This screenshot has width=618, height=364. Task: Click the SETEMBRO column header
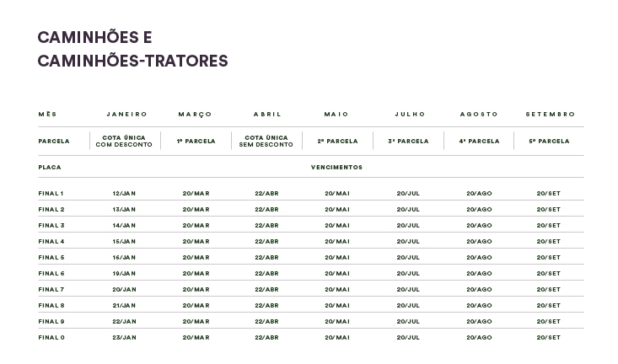click(550, 115)
